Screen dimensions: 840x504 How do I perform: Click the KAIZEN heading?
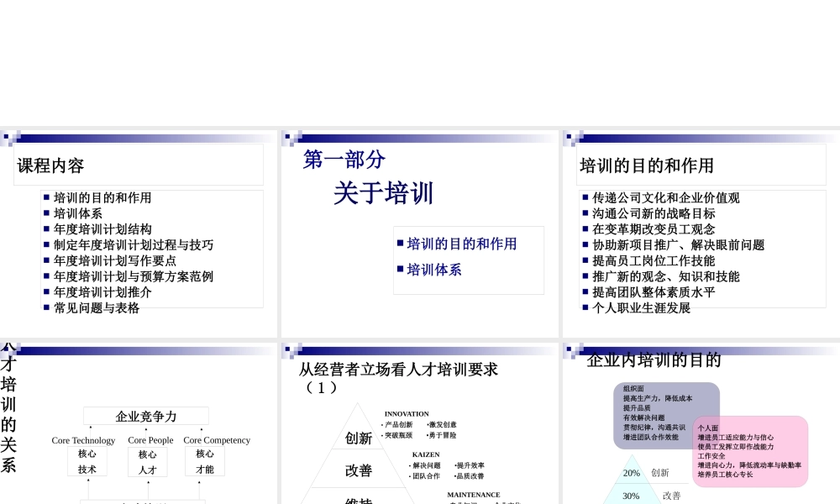click(x=426, y=454)
